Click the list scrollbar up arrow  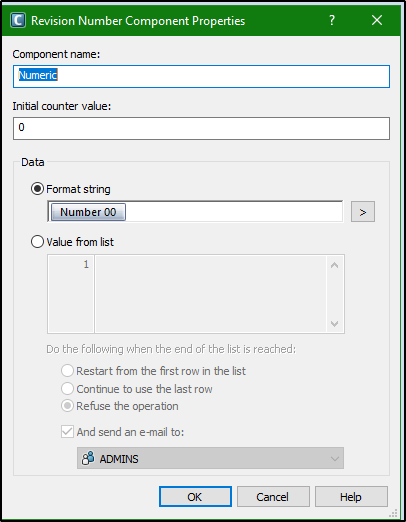click(x=335, y=265)
